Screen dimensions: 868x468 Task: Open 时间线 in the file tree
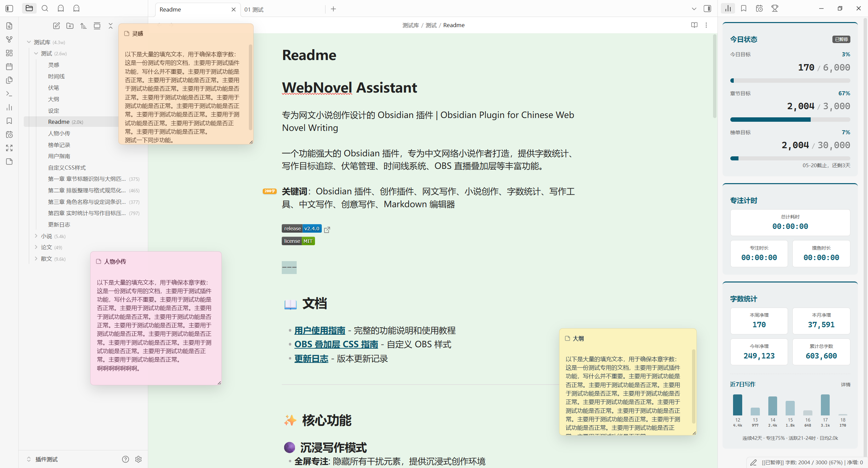56,76
